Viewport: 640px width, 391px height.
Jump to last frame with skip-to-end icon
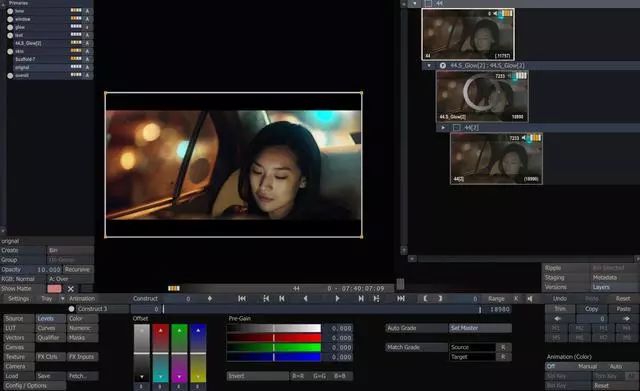pyautogui.click(x=401, y=299)
